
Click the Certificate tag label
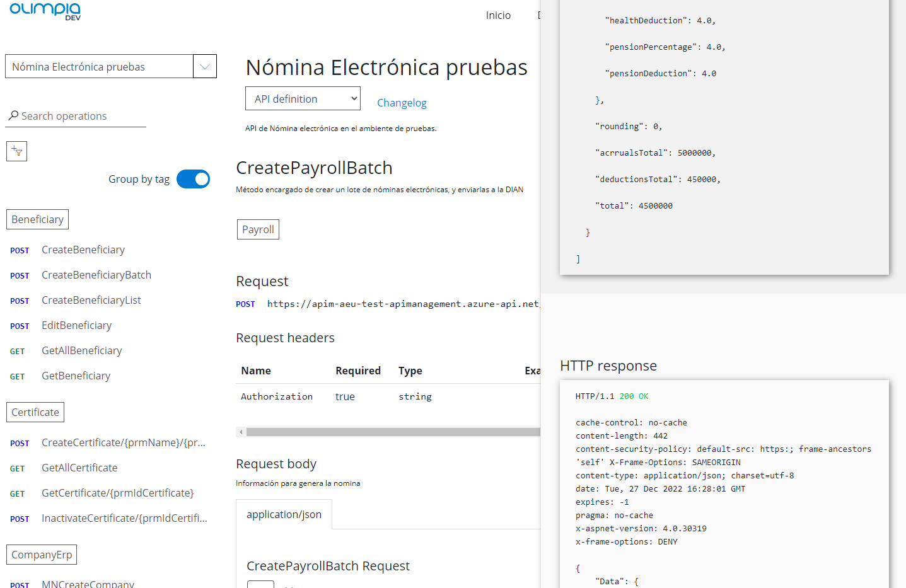coord(35,412)
